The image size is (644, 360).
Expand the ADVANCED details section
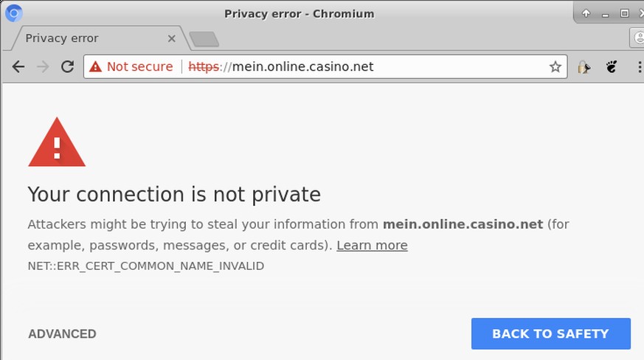click(62, 333)
